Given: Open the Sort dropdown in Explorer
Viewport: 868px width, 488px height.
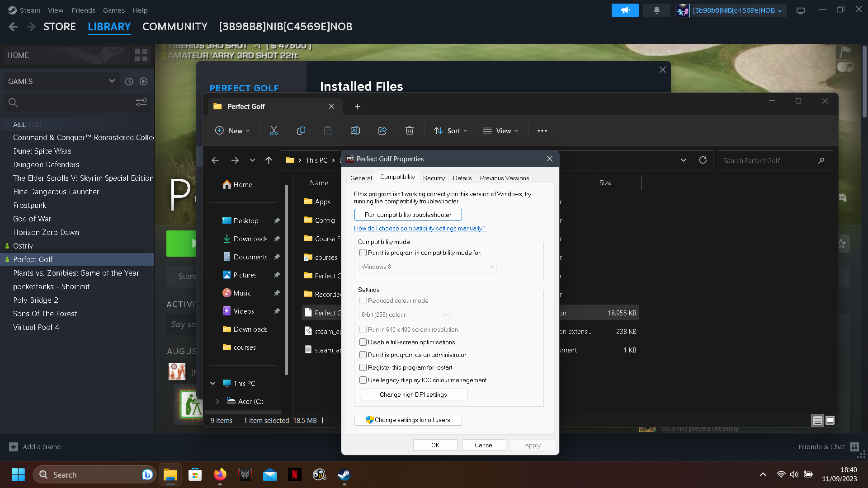Looking at the screenshot, I should coord(450,131).
